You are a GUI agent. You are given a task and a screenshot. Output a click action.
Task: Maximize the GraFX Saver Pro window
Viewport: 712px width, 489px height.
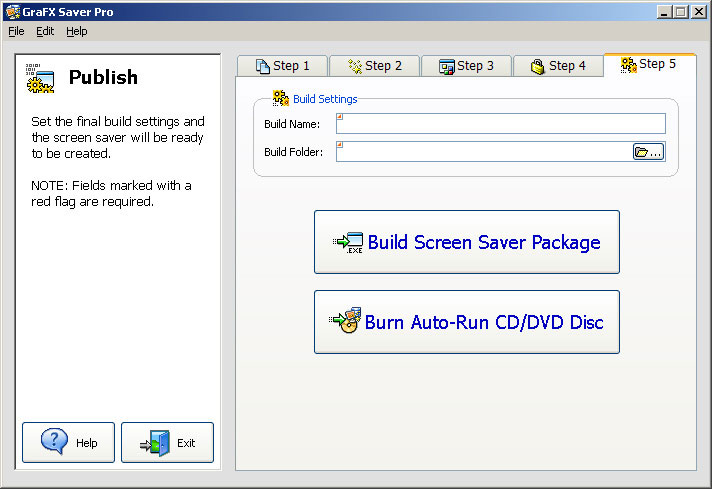(x=681, y=12)
